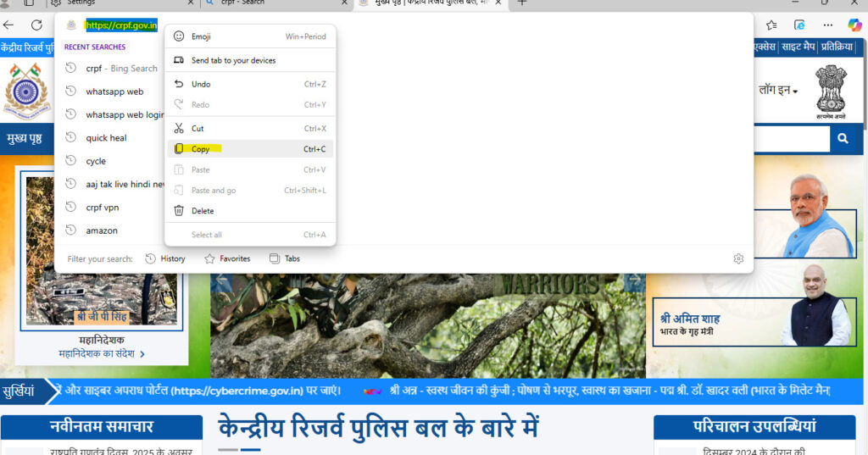Click the browser Back arrow
This screenshot has width=868, height=455.
[9, 25]
